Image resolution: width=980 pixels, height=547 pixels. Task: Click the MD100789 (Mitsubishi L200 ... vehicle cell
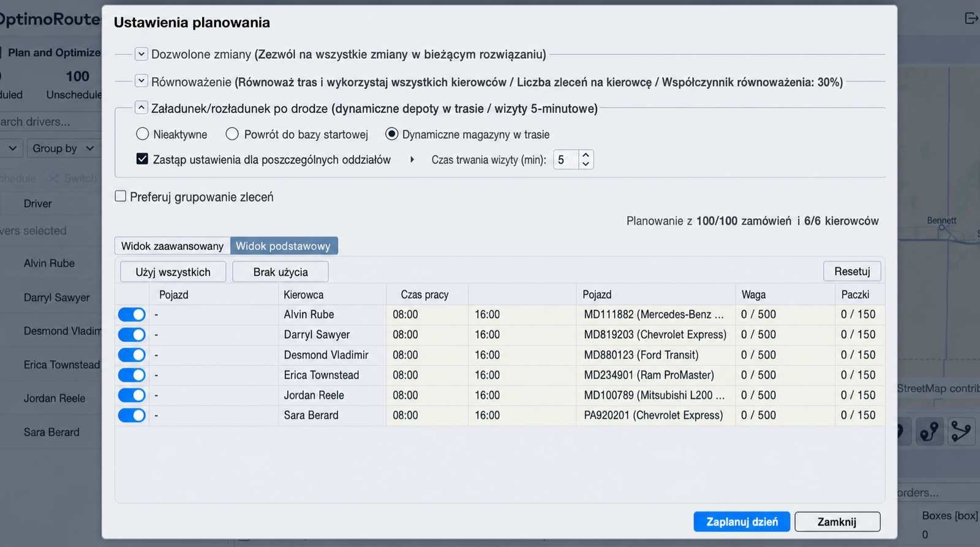click(x=654, y=395)
